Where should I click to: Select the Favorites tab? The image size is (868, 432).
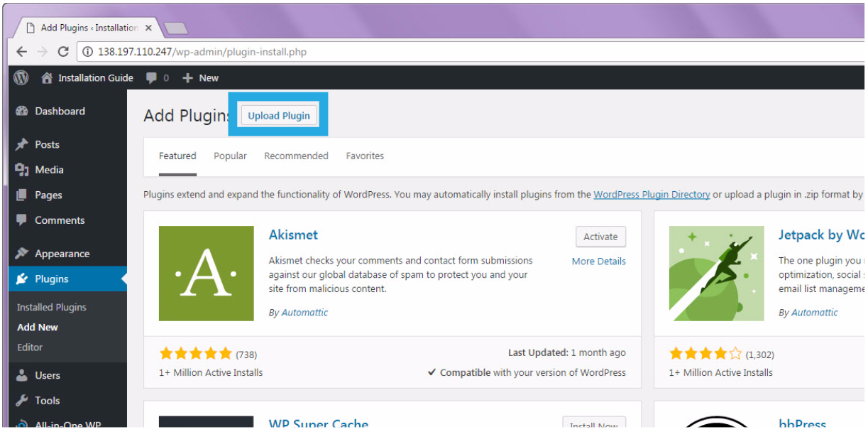(x=365, y=156)
